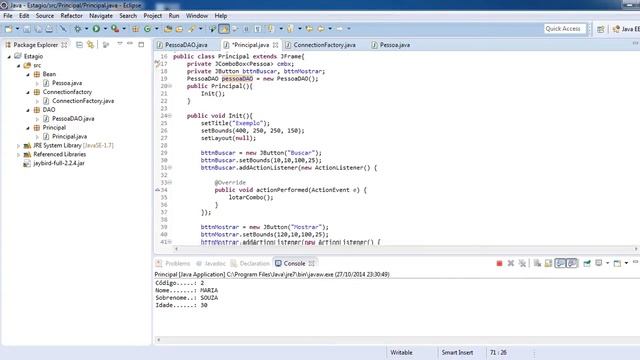Click Remove All Terminated Launches icon

[522, 264]
